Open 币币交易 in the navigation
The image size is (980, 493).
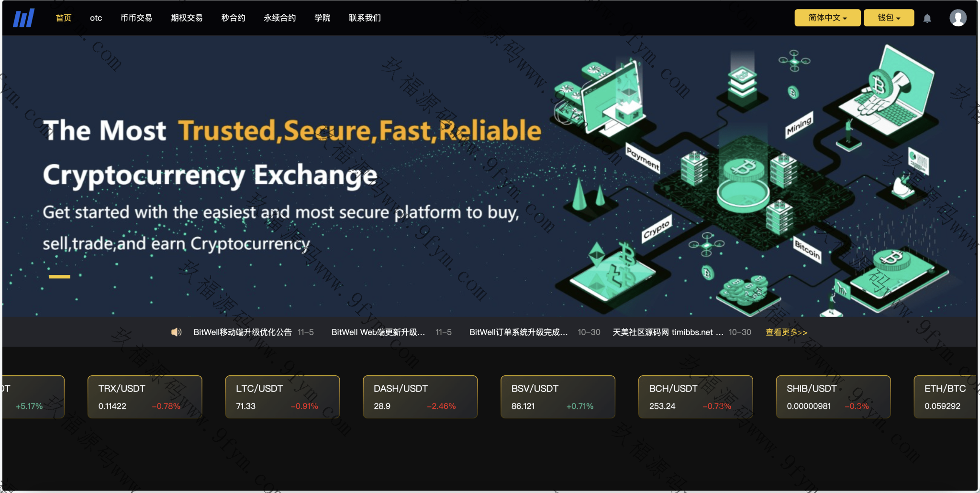pos(136,18)
